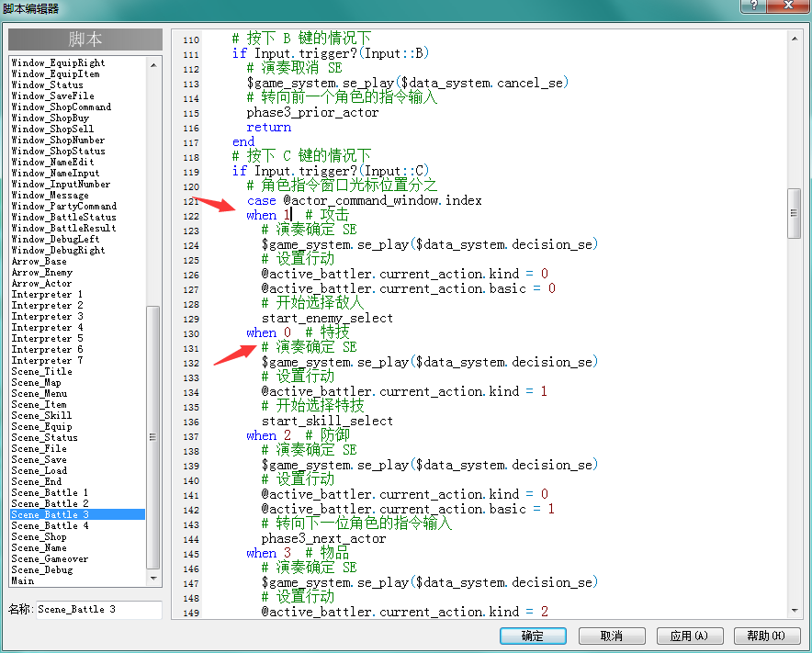Click the script list scroll-down arrow
This screenshot has width=812, height=653.
(x=153, y=578)
